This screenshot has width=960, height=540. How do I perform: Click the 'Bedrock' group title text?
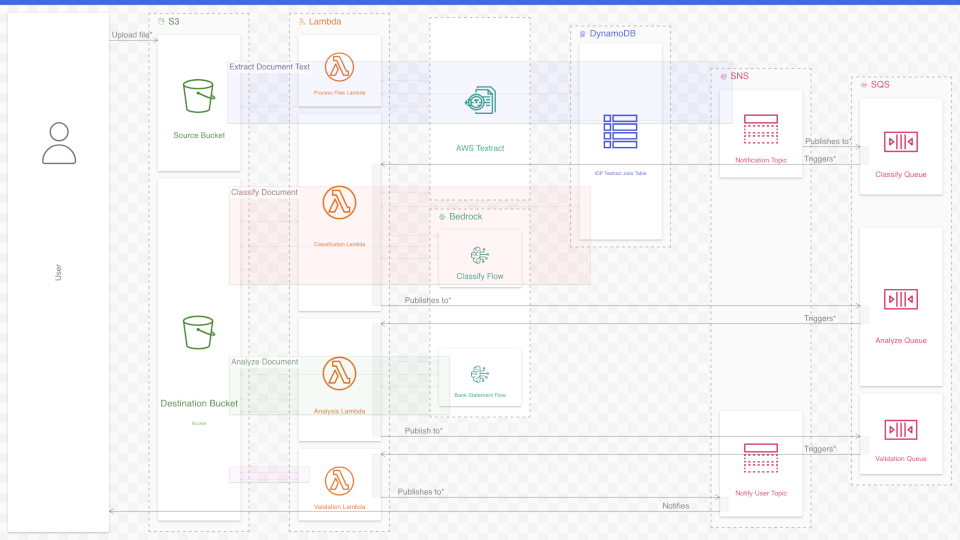point(465,217)
